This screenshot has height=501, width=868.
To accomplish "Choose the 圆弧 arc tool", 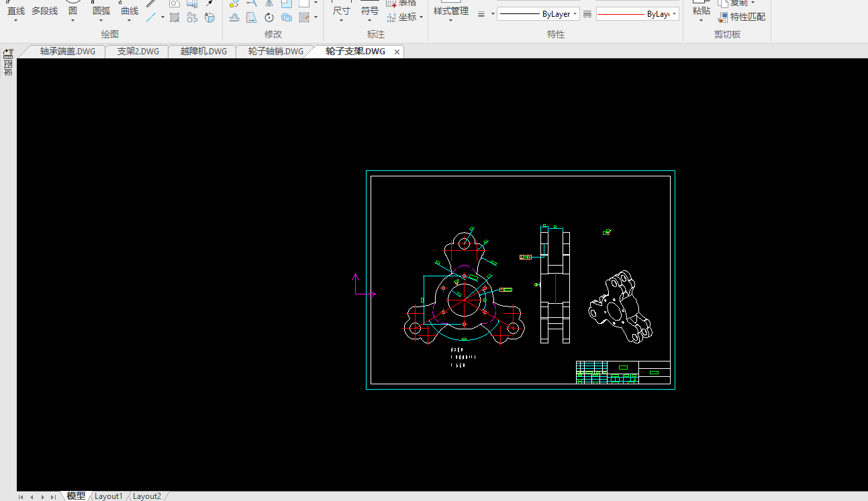I will (x=101, y=11).
